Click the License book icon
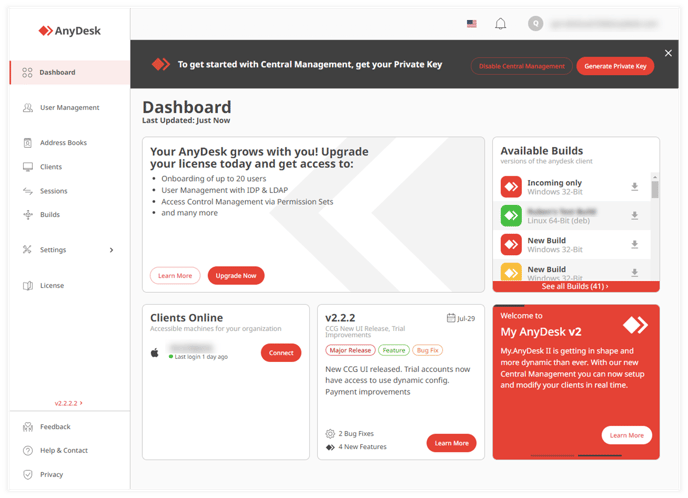 (x=28, y=286)
